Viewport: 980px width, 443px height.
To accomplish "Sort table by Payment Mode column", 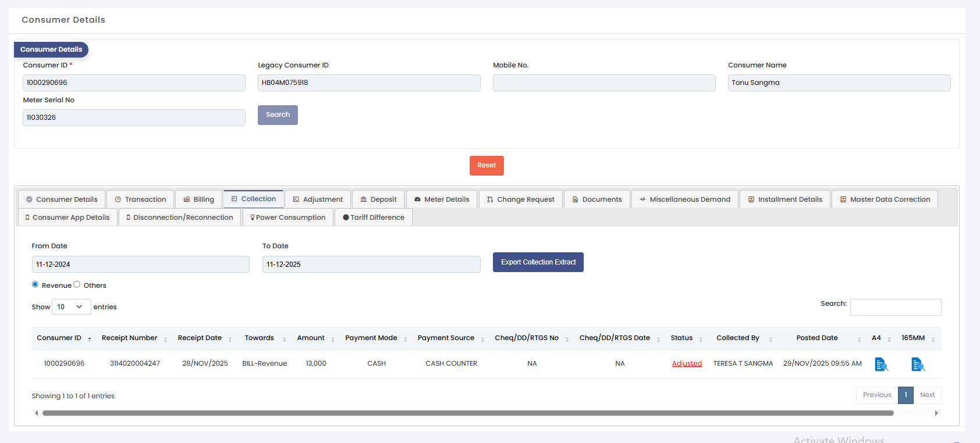I will point(377,338).
